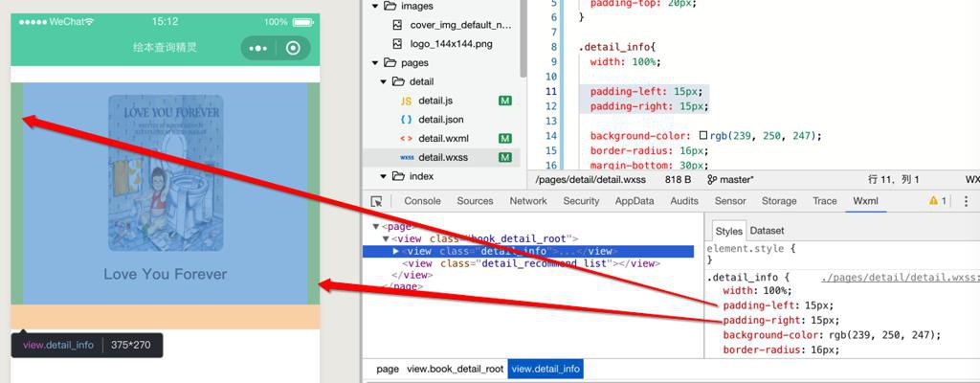Switch to the Console tab
Screen dimensions: 980x383
pyautogui.click(x=422, y=201)
